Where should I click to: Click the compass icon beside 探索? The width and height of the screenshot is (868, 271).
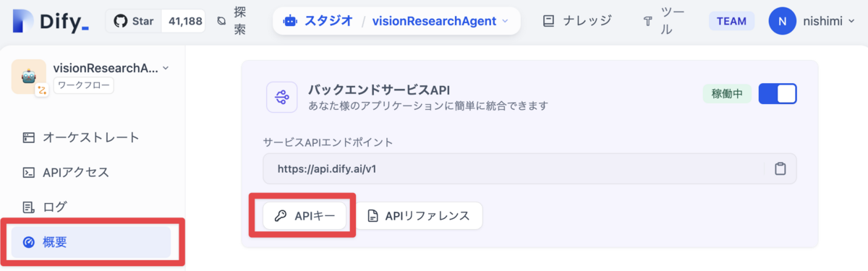coord(221,21)
